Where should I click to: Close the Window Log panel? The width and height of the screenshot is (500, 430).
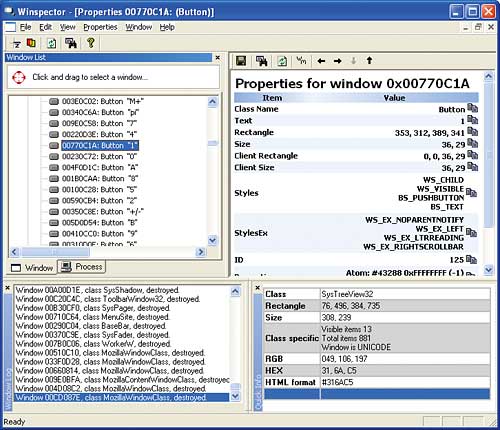[x=8, y=288]
